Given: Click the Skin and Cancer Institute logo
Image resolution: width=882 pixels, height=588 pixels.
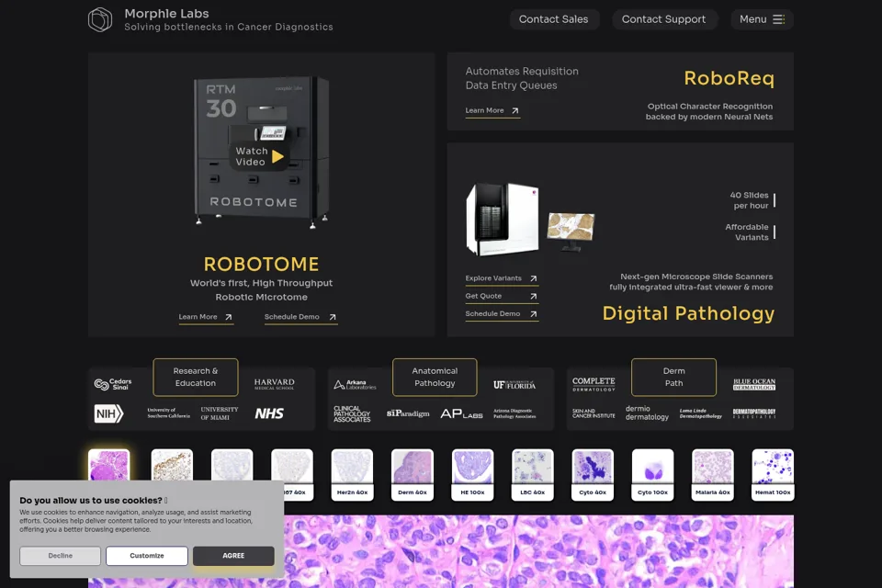Looking at the screenshot, I should [594, 413].
